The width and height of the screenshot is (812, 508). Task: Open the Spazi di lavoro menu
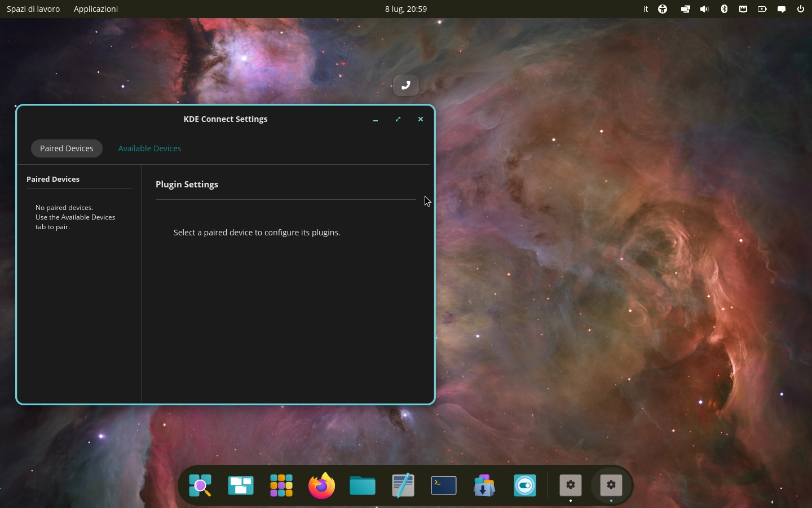click(x=33, y=9)
